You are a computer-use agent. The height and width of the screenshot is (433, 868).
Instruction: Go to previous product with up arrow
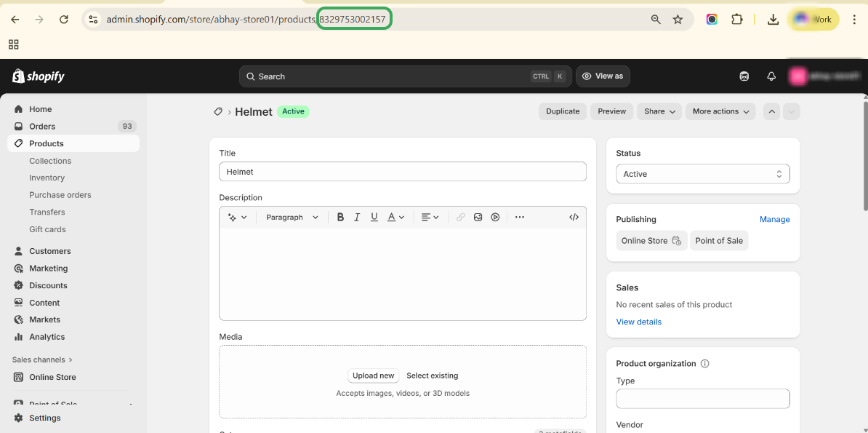pyautogui.click(x=772, y=111)
